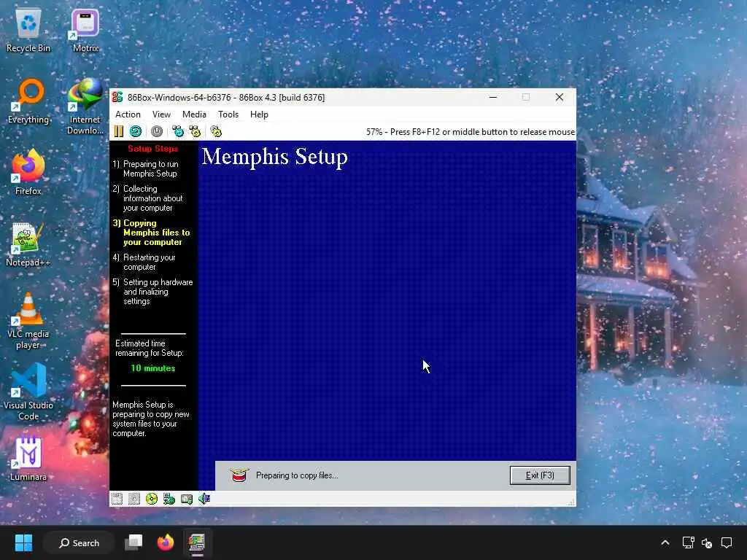Open the Windows Start menu

point(23,542)
